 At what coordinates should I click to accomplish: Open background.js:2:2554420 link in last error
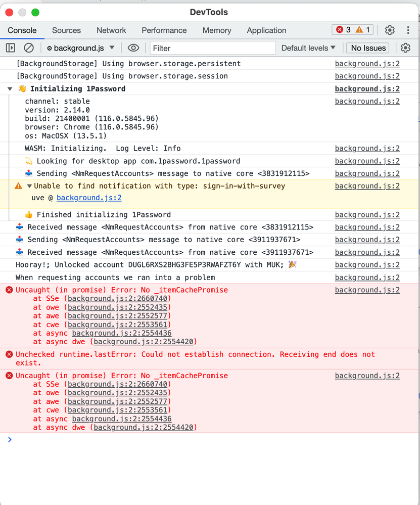(x=144, y=427)
